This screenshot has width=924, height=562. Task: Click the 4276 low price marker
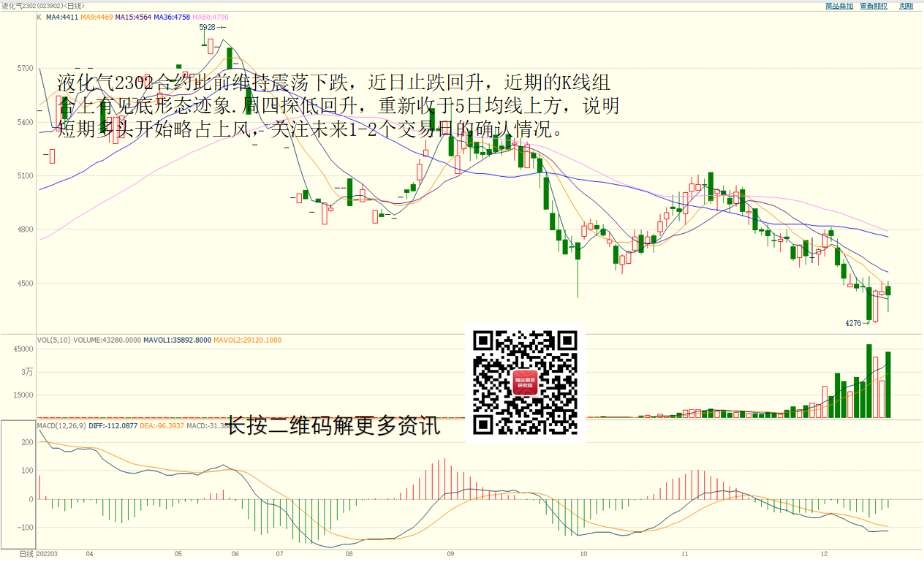pos(854,322)
